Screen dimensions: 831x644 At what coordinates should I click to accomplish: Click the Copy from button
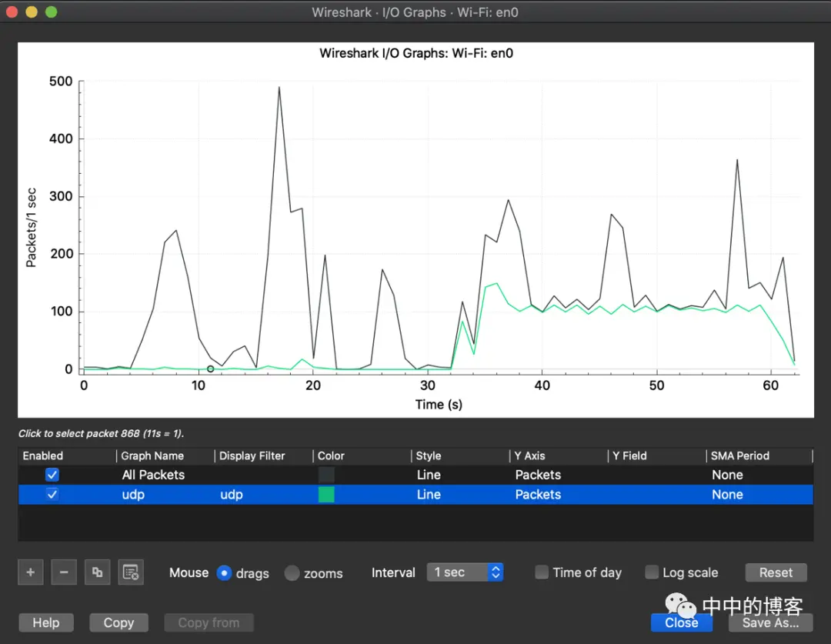pos(209,622)
